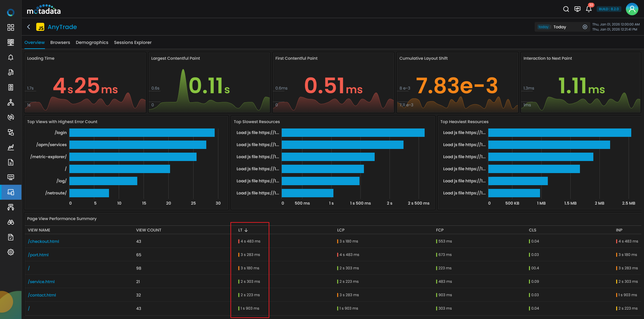Image resolution: width=644 pixels, height=319 pixels.
Task: Click the search magnifier icon in header
Action: pyautogui.click(x=566, y=9)
